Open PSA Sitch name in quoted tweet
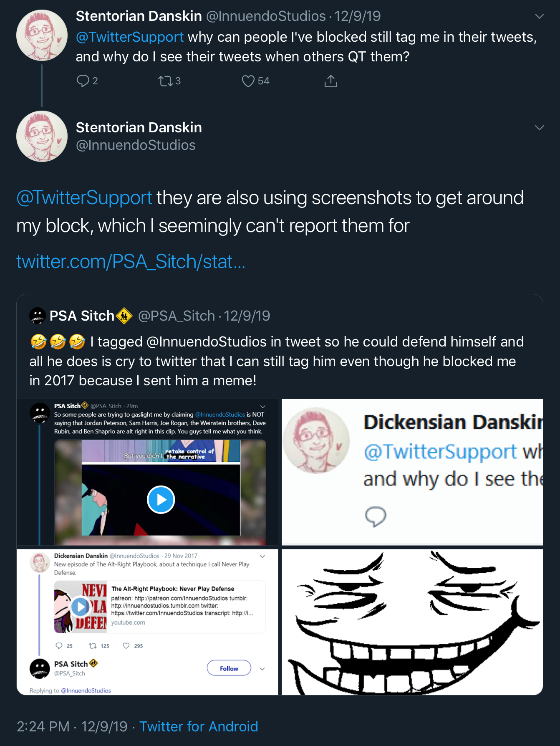 pyautogui.click(x=82, y=316)
